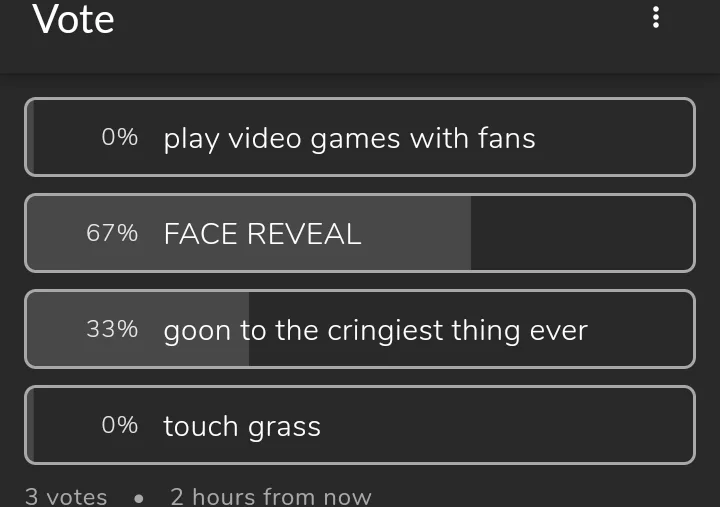Viewport: 720px width, 507px height.
Task: Tap the 0% beside touch grass
Action: tap(120, 425)
